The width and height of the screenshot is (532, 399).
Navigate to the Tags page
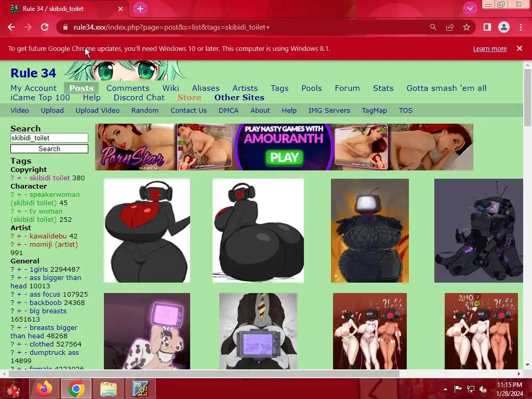point(280,88)
